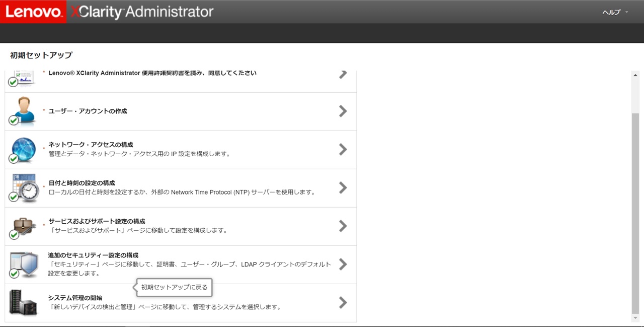Click green checkmark on ネットワーク・アクセスの構成 row
The height and width of the screenshot is (327, 644).
pyautogui.click(x=14, y=158)
